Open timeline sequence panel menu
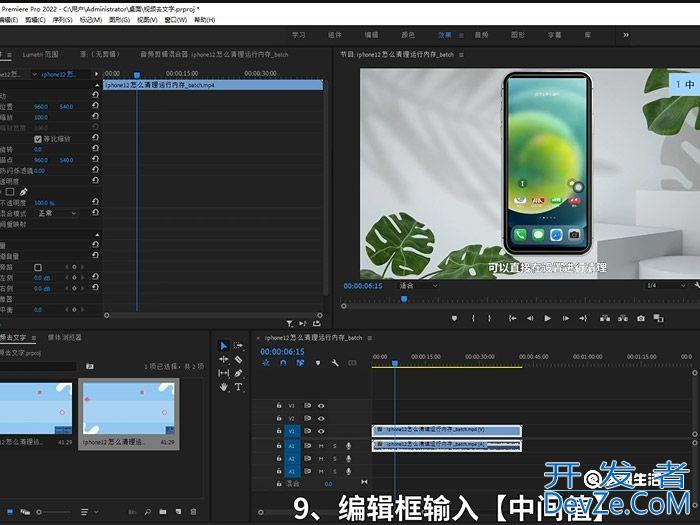 370,338
